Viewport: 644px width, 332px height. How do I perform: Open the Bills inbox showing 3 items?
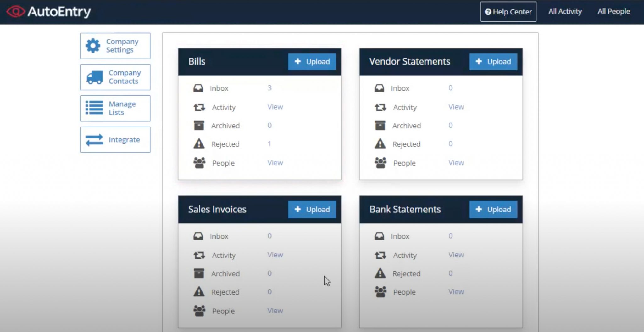(269, 88)
